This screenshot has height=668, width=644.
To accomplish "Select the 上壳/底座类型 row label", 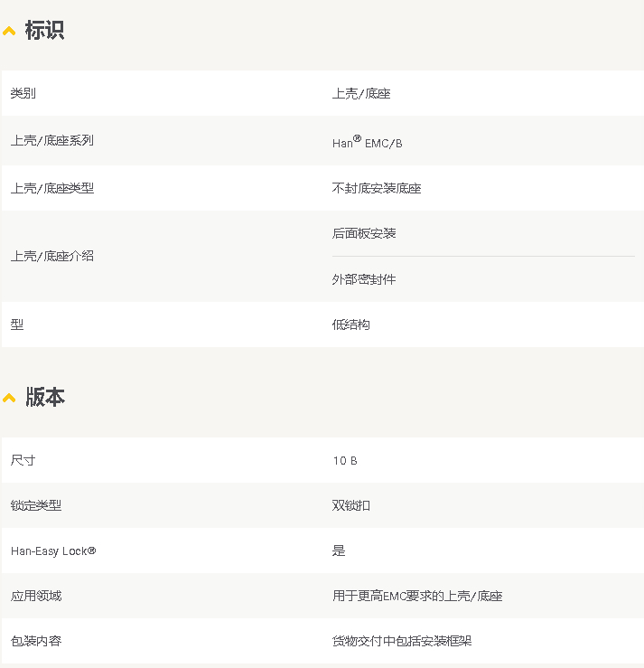I will click(x=51, y=188).
